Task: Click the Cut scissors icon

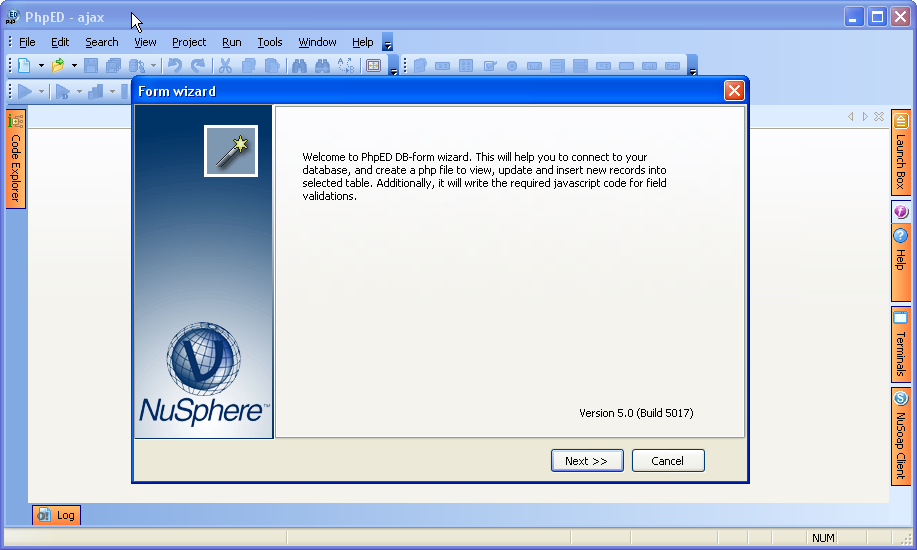Action: [225, 66]
